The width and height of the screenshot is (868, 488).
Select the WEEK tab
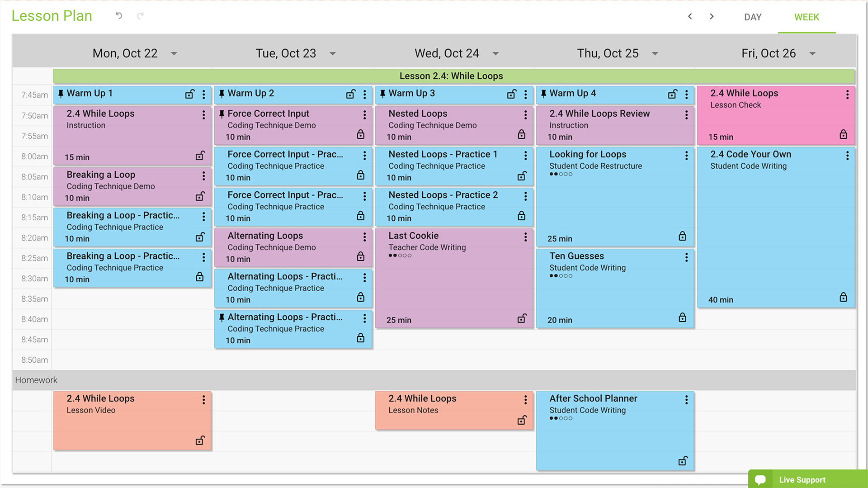[x=807, y=17]
